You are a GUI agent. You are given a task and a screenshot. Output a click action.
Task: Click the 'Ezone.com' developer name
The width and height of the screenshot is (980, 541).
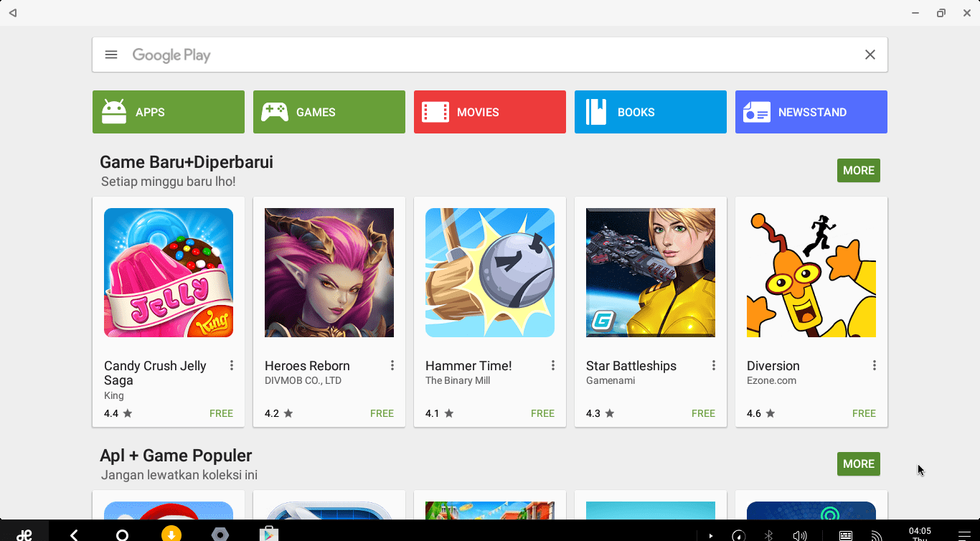tap(771, 381)
